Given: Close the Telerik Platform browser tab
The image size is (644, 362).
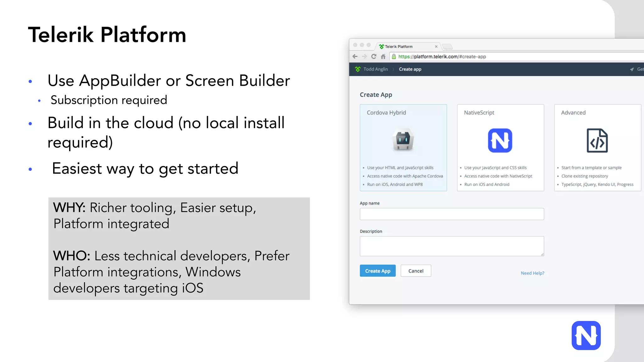Looking at the screenshot, I should tap(436, 47).
